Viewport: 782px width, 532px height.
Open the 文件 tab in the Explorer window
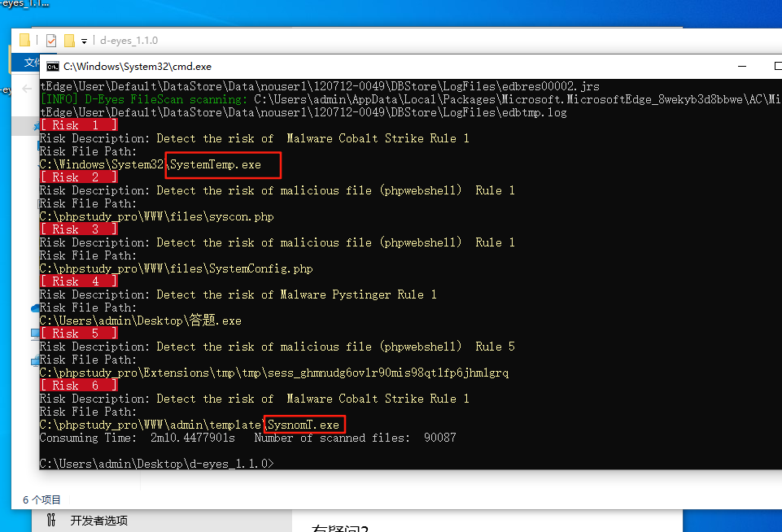pos(32,63)
